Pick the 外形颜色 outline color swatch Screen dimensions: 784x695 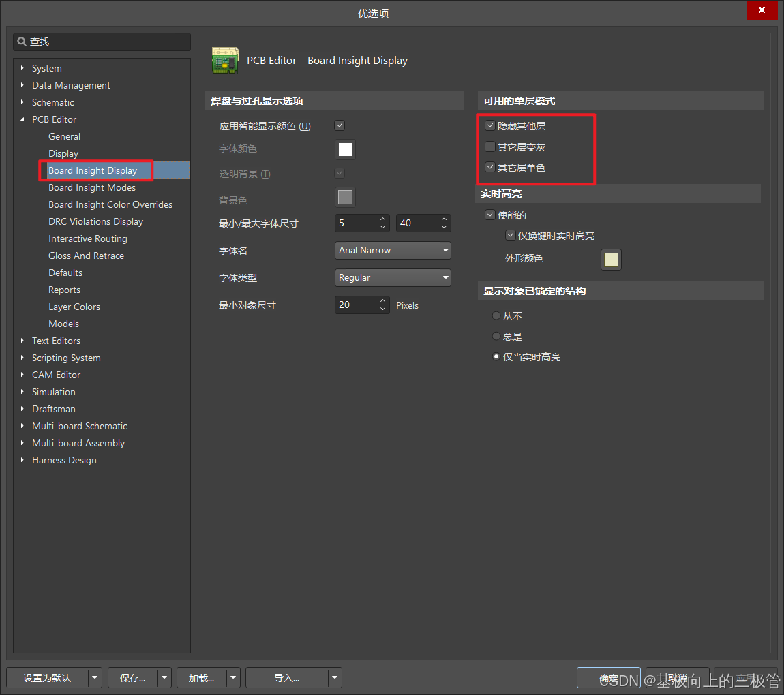pos(611,260)
